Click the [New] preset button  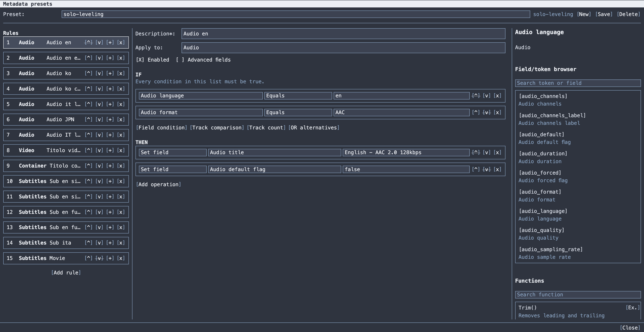584,14
